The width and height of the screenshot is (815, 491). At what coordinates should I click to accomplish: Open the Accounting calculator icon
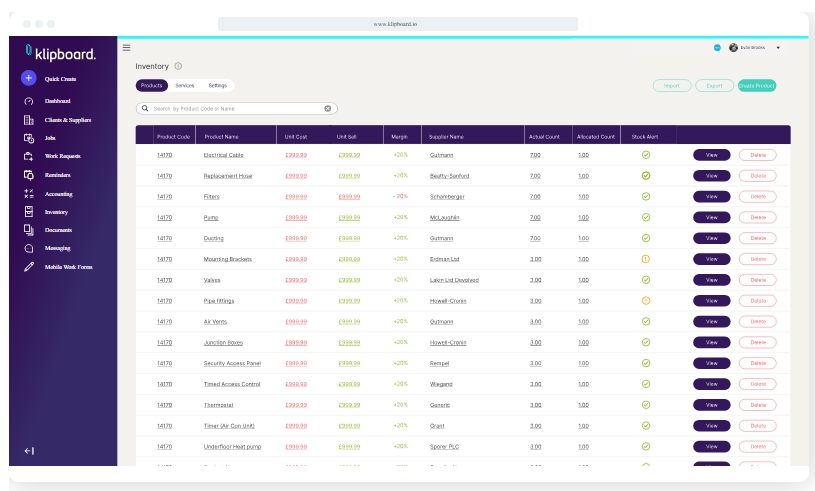[29, 194]
